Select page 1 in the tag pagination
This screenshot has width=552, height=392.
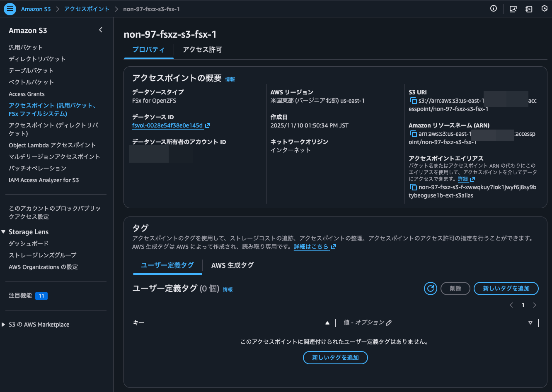(x=523, y=305)
